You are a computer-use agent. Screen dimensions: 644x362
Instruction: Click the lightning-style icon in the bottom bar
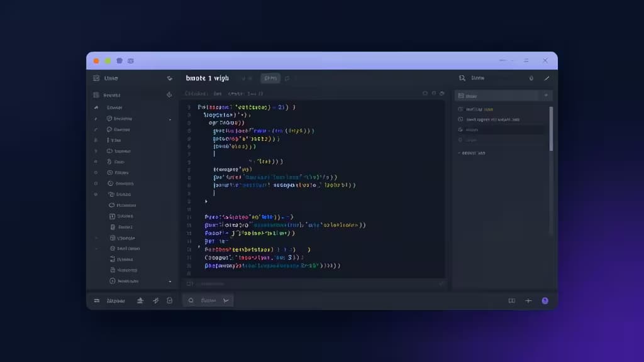(x=156, y=301)
